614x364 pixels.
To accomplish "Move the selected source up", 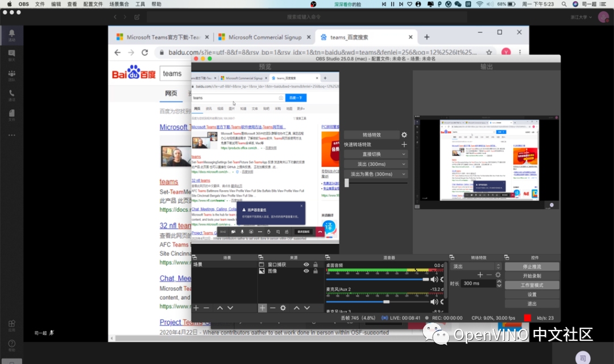I will tap(297, 308).
